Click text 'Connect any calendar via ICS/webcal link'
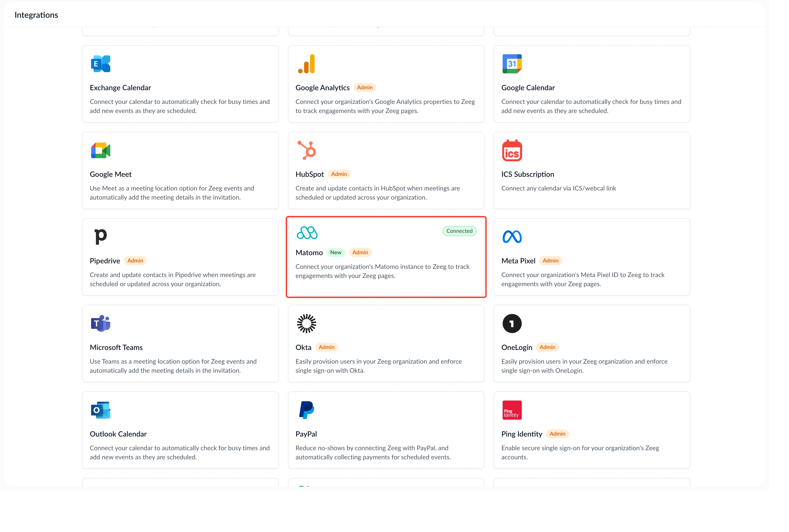Viewport: 789px width, 532px height. click(558, 188)
